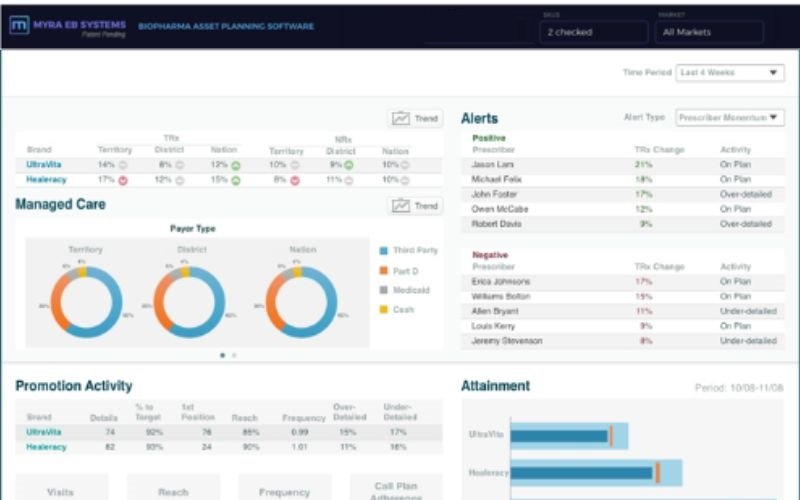
Task: Click the District payer type donut chart
Action: [189, 302]
